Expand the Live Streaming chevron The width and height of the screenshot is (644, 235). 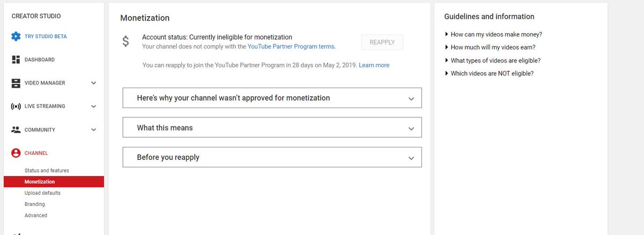tap(94, 106)
